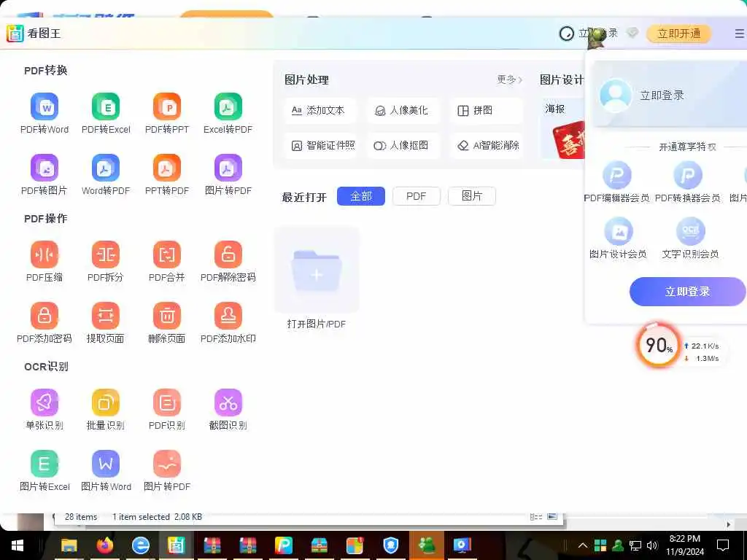Select the 全部 recent files tab
Viewport: 747px width, 560px height.
tap(360, 196)
